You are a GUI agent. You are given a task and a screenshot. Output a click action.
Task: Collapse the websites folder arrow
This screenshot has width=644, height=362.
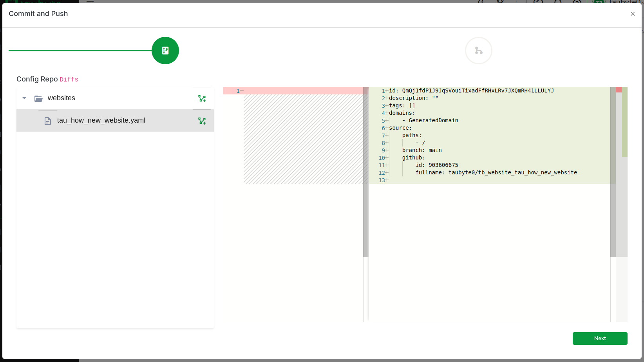(x=24, y=98)
